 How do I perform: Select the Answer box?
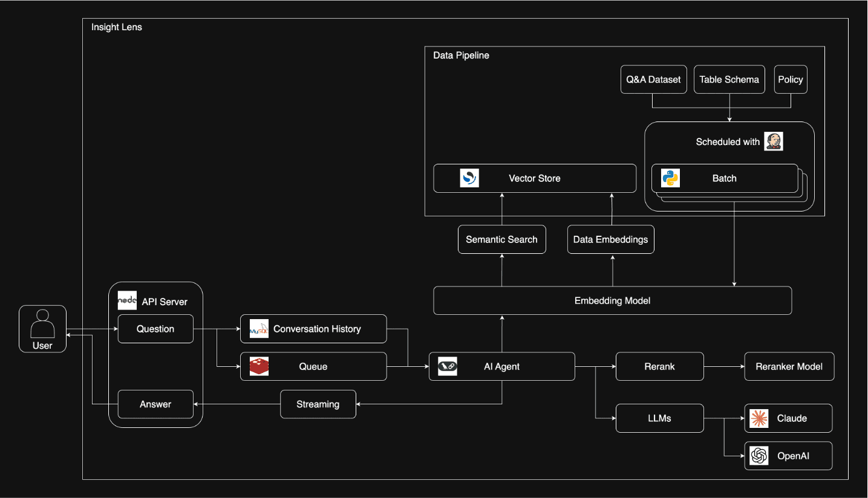click(155, 404)
